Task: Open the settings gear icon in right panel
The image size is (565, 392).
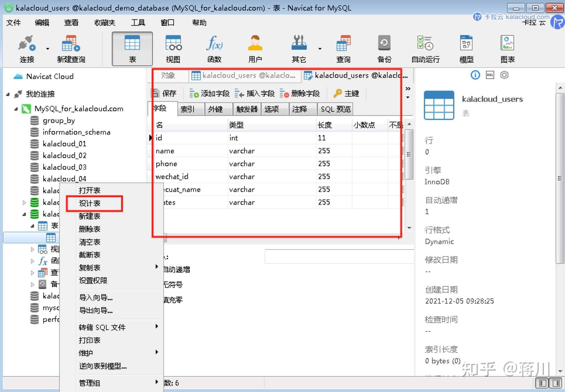Action: point(504,75)
